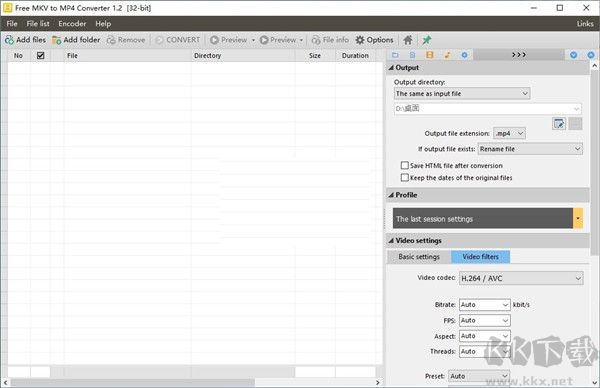
Task: Check Keep the dates of the original files
Action: (x=404, y=178)
